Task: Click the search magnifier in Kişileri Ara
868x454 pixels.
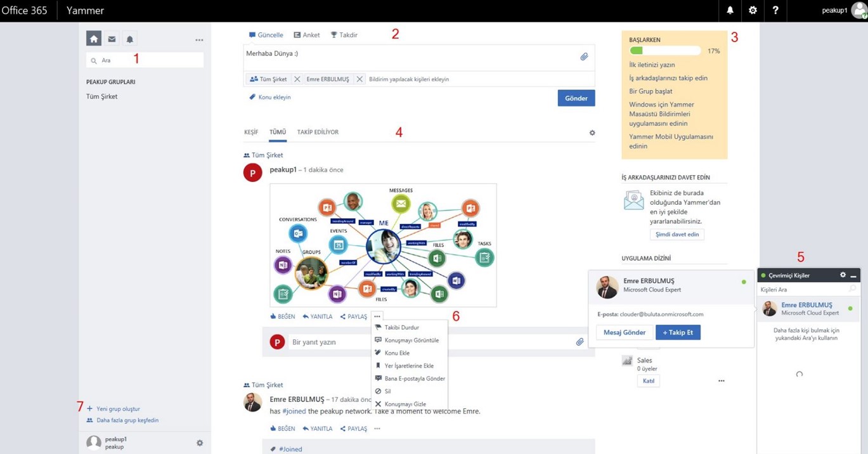Action: (x=852, y=289)
